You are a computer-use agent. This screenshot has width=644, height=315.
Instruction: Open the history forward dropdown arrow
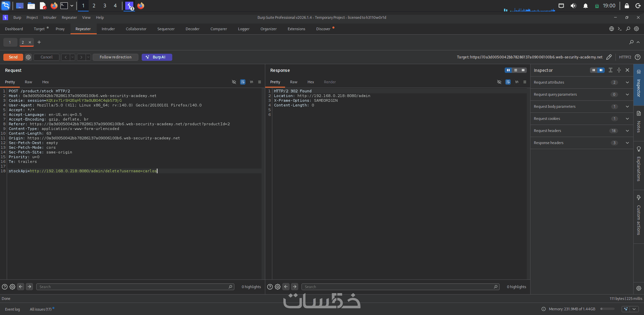88,57
